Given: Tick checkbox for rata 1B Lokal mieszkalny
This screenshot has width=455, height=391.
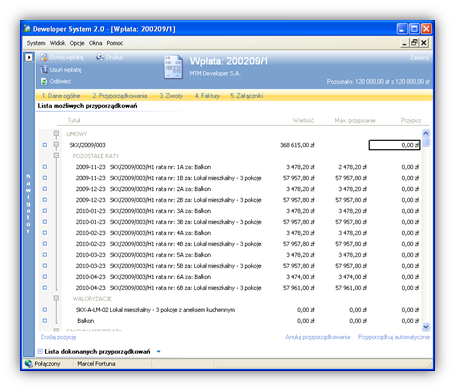Looking at the screenshot, I should pos(45,178).
